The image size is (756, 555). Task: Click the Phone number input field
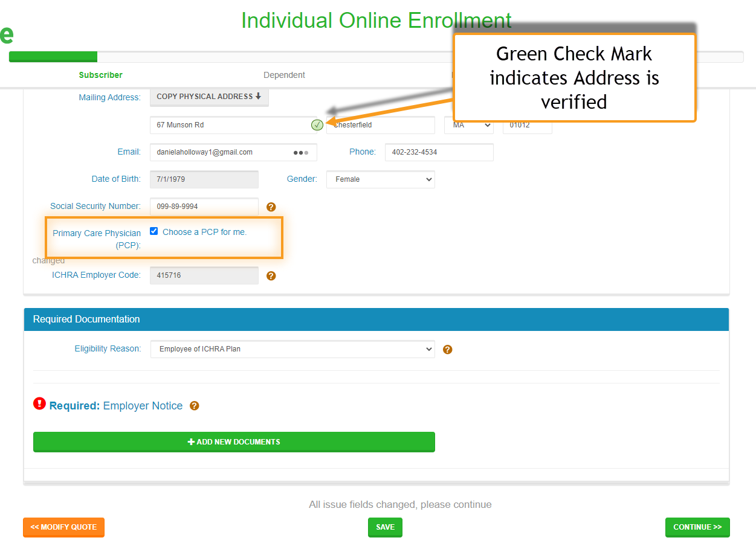click(x=439, y=152)
